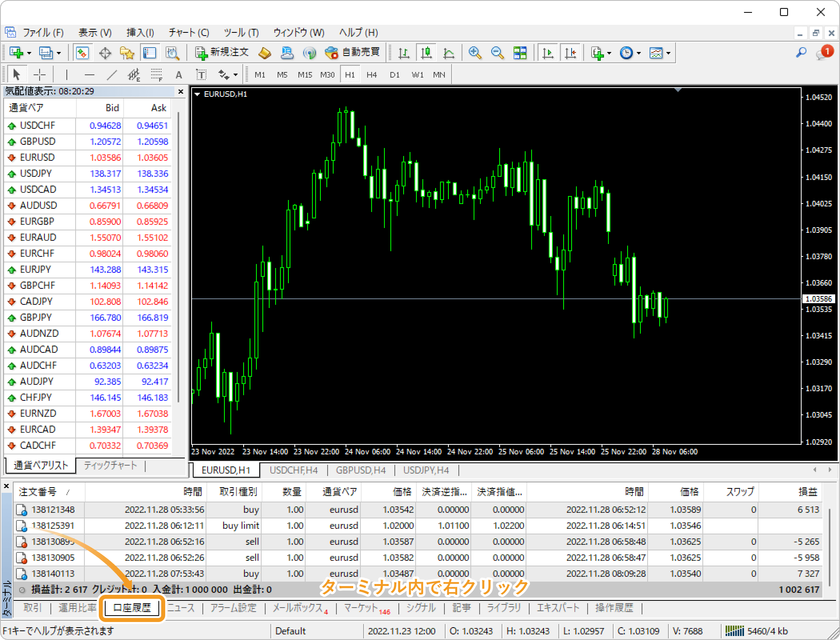Open the ツール (T) menu
This screenshot has height=640, width=840.
click(x=241, y=32)
